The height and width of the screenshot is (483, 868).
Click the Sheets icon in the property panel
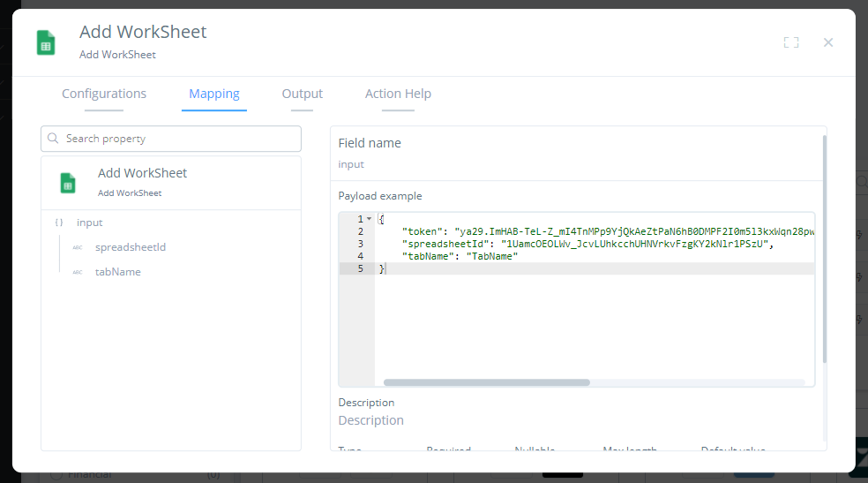[x=68, y=183]
